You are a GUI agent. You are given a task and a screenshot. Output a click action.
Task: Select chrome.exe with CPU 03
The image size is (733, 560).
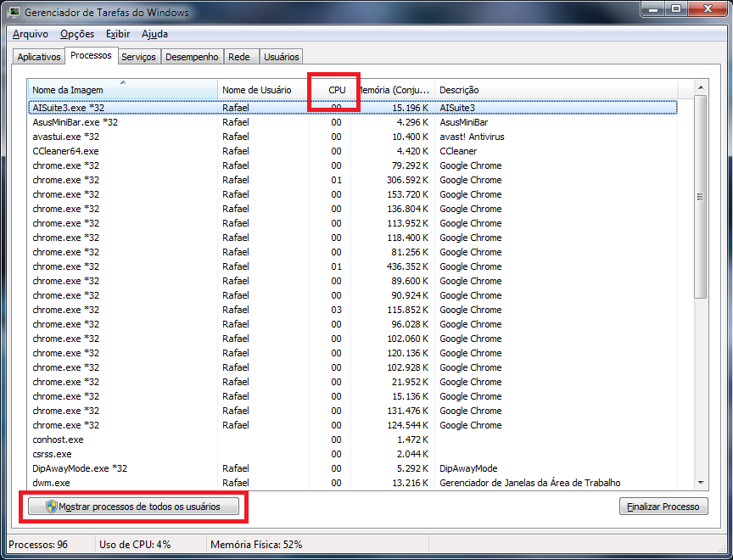353,310
